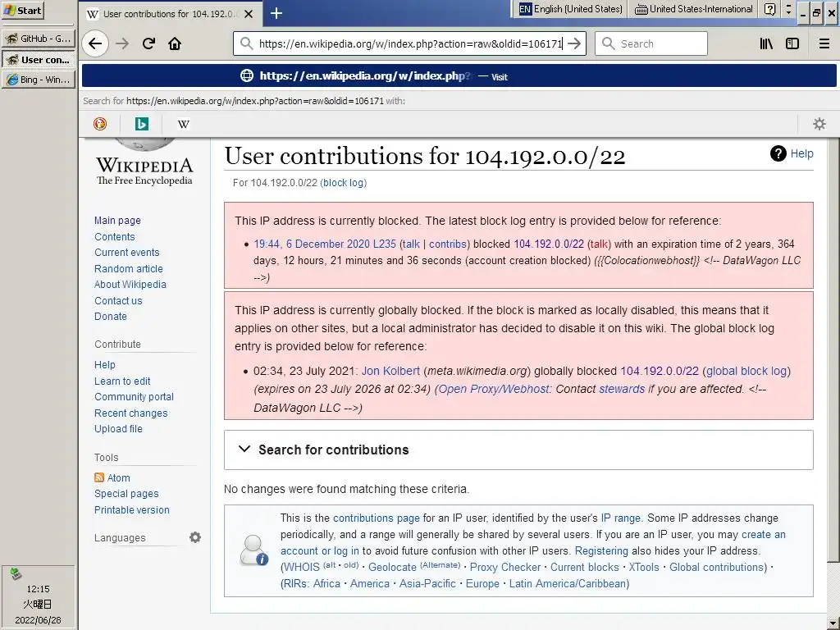Open About Wikipedia link
Viewport: 840px width, 630px height.
pyautogui.click(x=130, y=285)
